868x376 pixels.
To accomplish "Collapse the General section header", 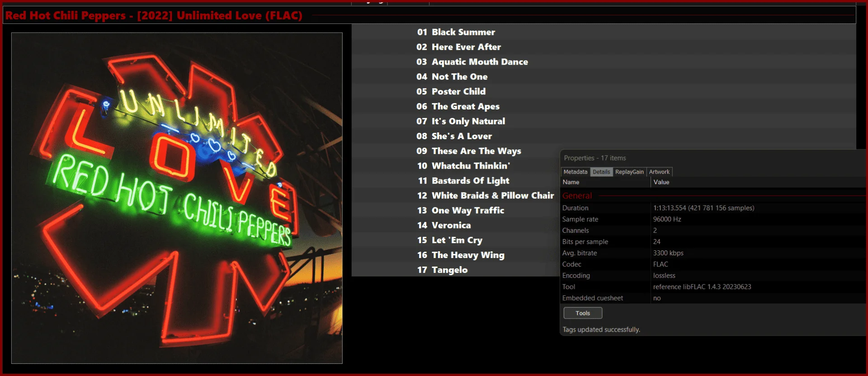I will coord(577,196).
